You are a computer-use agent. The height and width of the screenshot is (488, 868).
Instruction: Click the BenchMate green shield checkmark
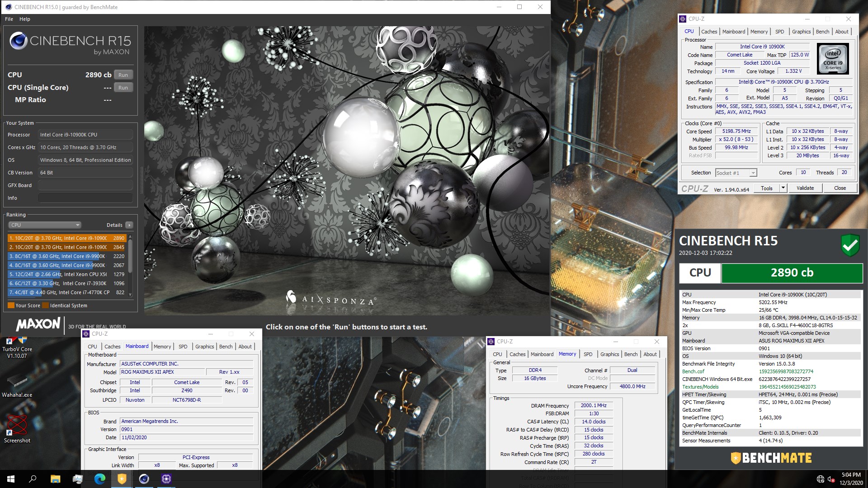tap(850, 246)
